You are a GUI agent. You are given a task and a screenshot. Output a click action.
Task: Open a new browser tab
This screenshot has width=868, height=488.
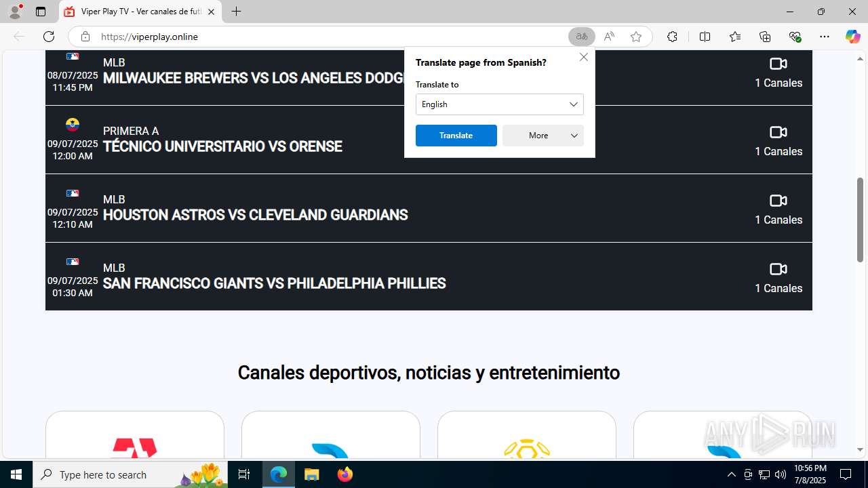coord(236,12)
